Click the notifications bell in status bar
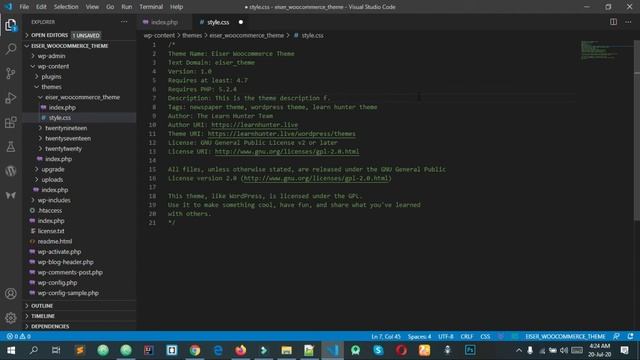The height and width of the screenshot is (360, 640). click(x=630, y=336)
